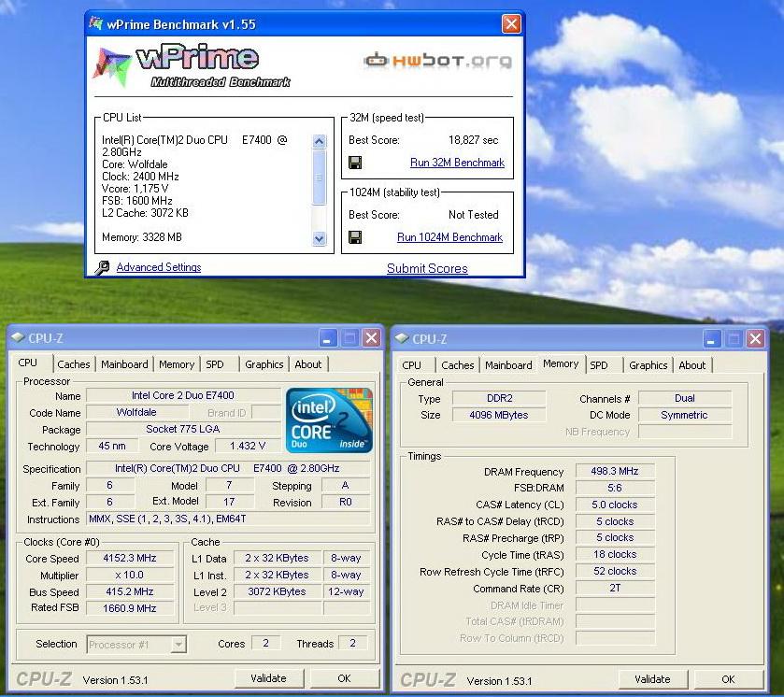Select Memory tab in left CPU-Z
Screen dimensions: 784x697
coord(177,364)
